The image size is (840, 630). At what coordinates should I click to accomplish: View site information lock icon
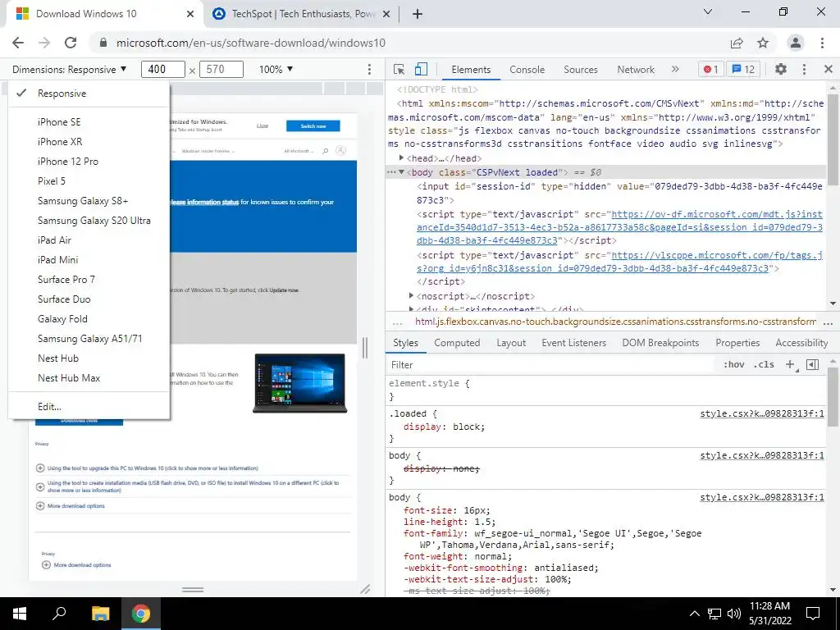103,43
